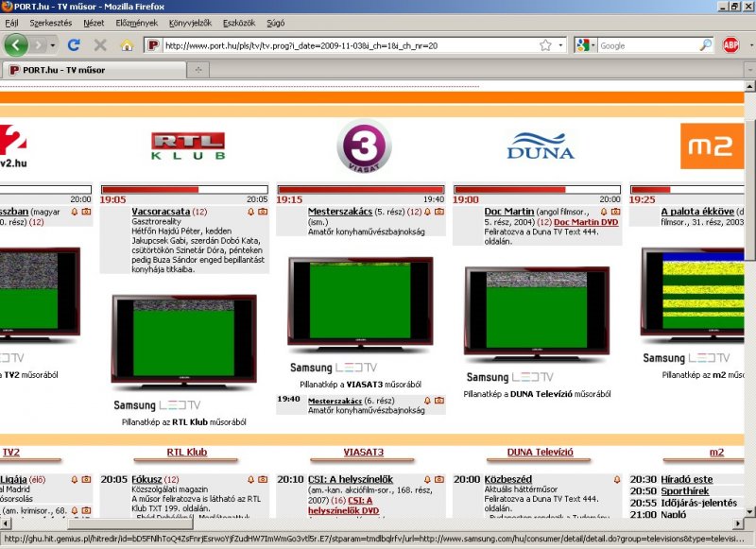The height and width of the screenshot is (549, 756).
Task: Click the Stop loading X icon
Action: (100, 45)
